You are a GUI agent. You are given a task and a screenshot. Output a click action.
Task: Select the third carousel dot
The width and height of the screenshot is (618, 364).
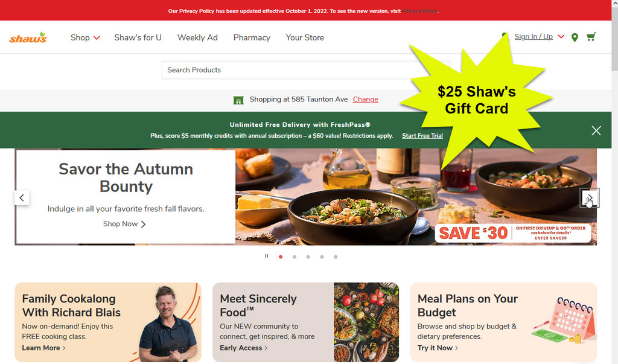click(x=308, y=257)
